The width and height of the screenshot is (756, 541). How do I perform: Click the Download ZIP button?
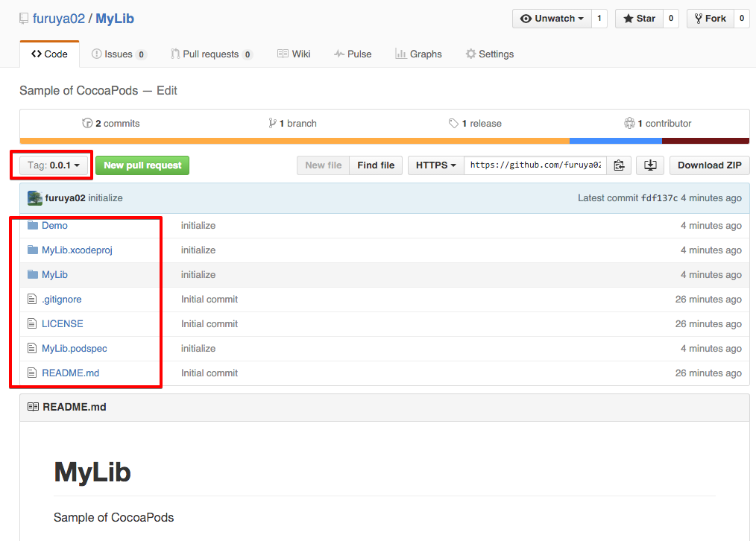(709, 165)
